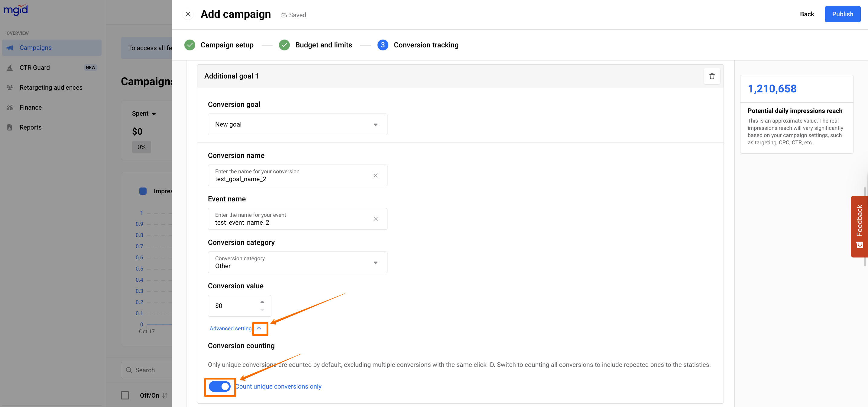Open CTR Guard from sidebar icon
The width and height of the screenshot is (868, 407).
10,68
